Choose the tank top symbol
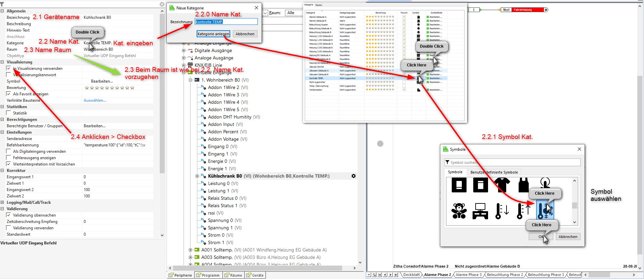 pyautogui.click(x=523, y=185)
